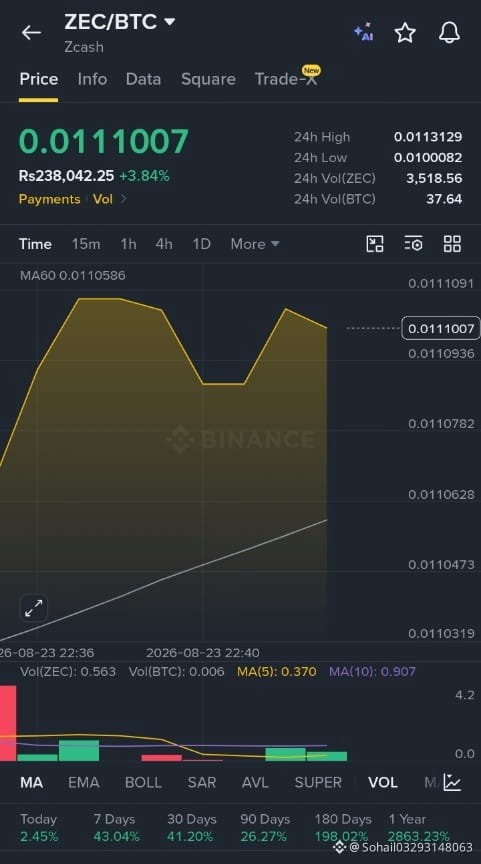This screenshot has width=481, height=864.
Task: Select the 4h interval
Action: 164,244
